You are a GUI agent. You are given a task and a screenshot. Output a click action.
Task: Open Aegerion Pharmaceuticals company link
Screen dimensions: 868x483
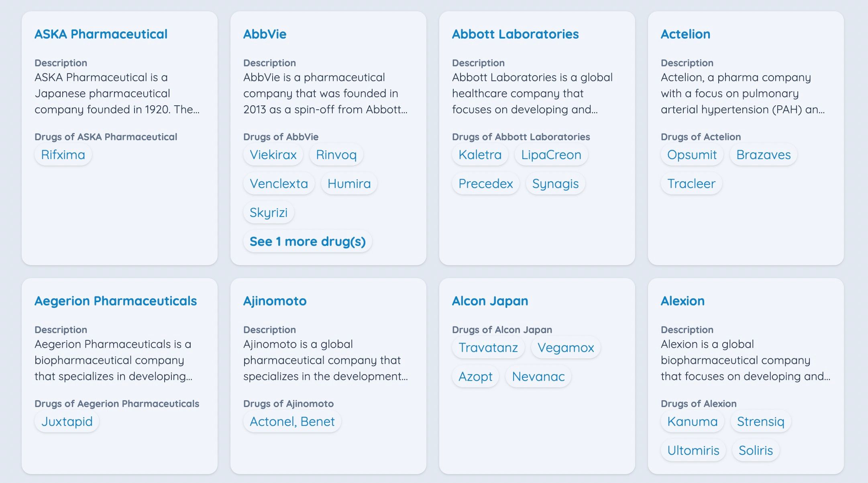click(116, 301)
